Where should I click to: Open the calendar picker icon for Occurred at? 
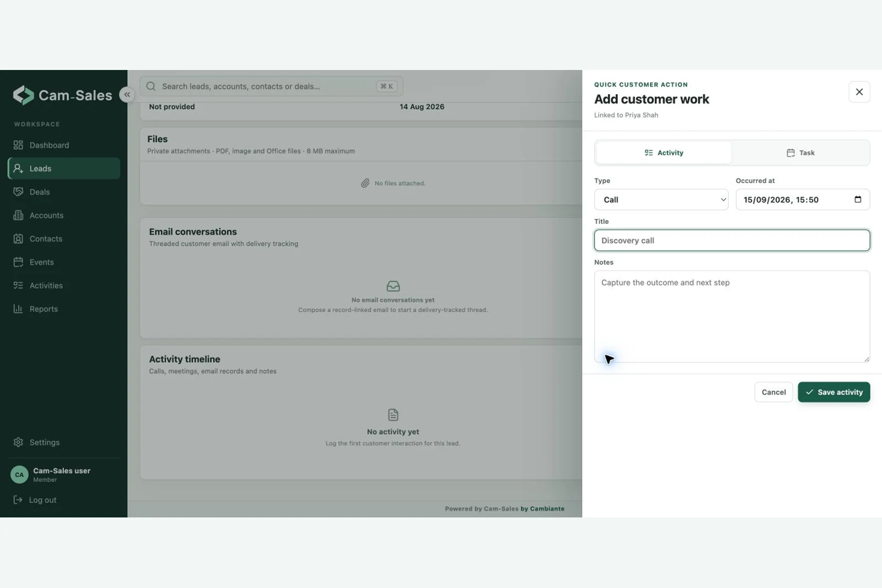pyautogui.click(x=858, y=199)
